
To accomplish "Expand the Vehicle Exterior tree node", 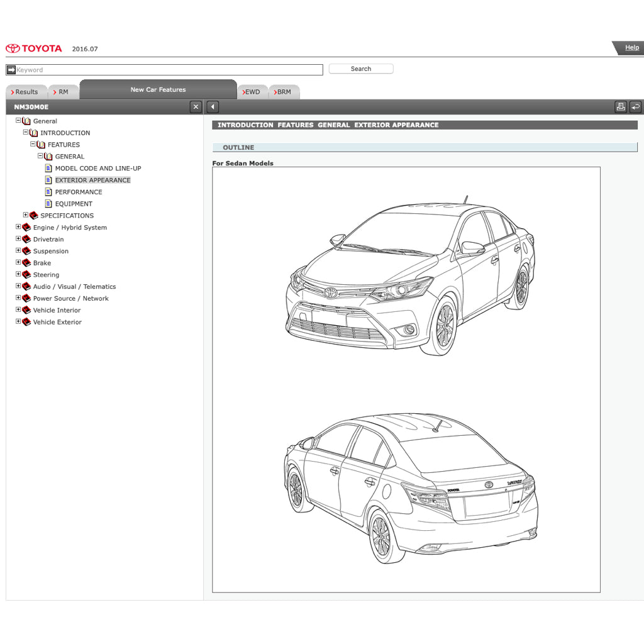I will (x=18, y=321).
